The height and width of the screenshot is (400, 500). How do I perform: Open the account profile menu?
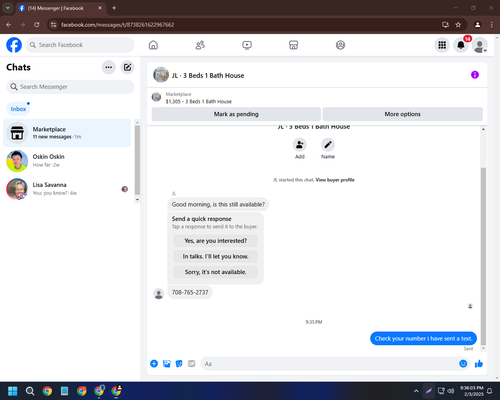pyautogui.click(x=480, y=45)
